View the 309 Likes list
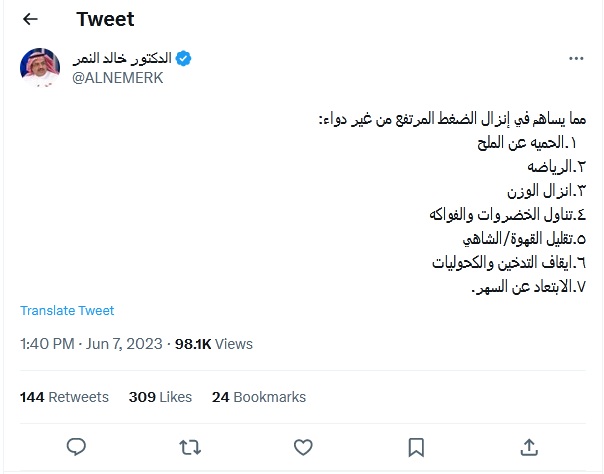The image size is (604, 474). click(160, 397)
